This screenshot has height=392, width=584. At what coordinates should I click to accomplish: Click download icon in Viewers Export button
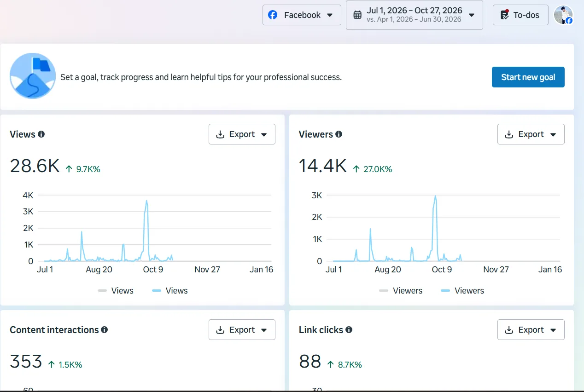509,134
